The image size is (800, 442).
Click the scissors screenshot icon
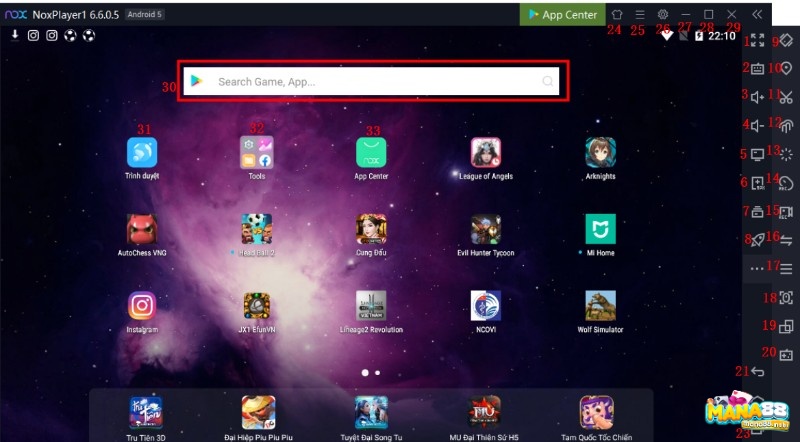[786, 97]
